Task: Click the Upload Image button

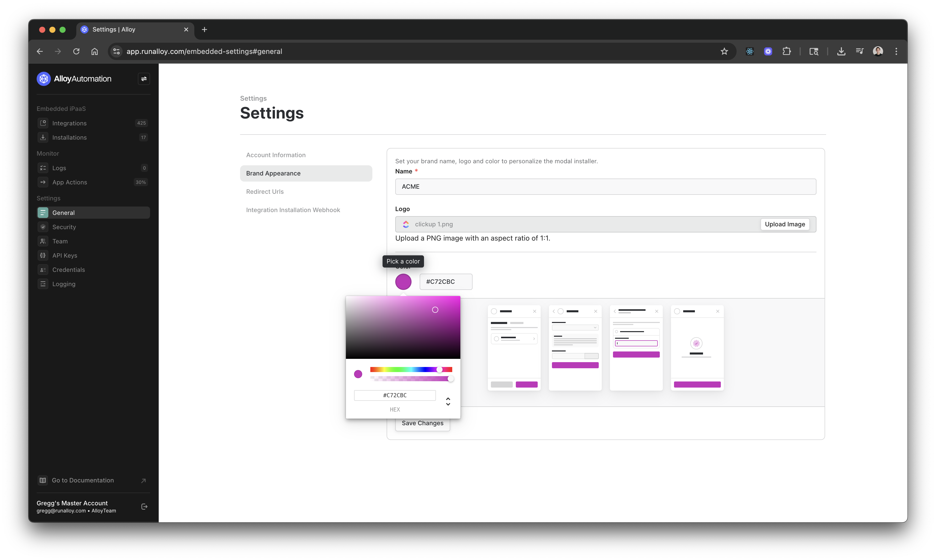Action: point(785,224)
